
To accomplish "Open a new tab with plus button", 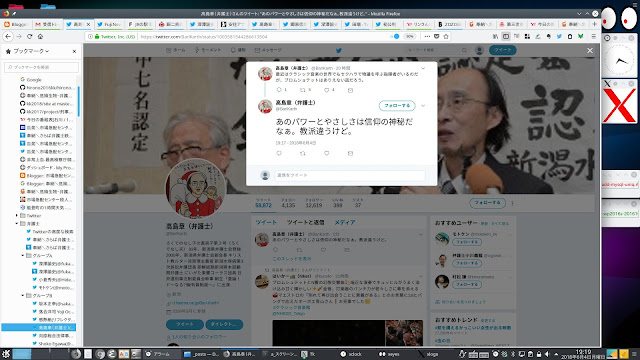I will point(594,24).
